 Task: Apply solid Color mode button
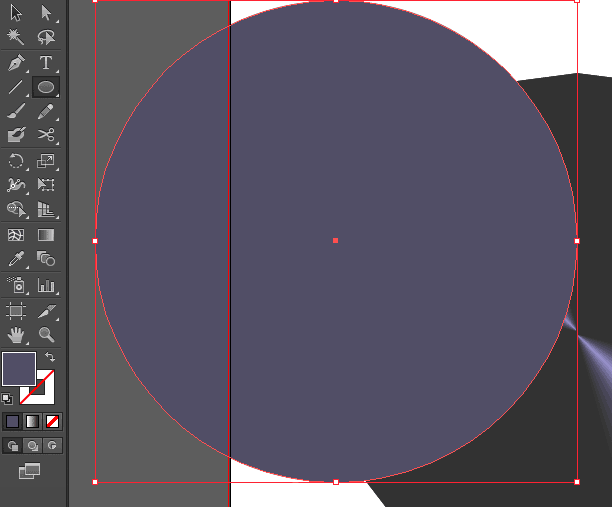click(12, 422)
